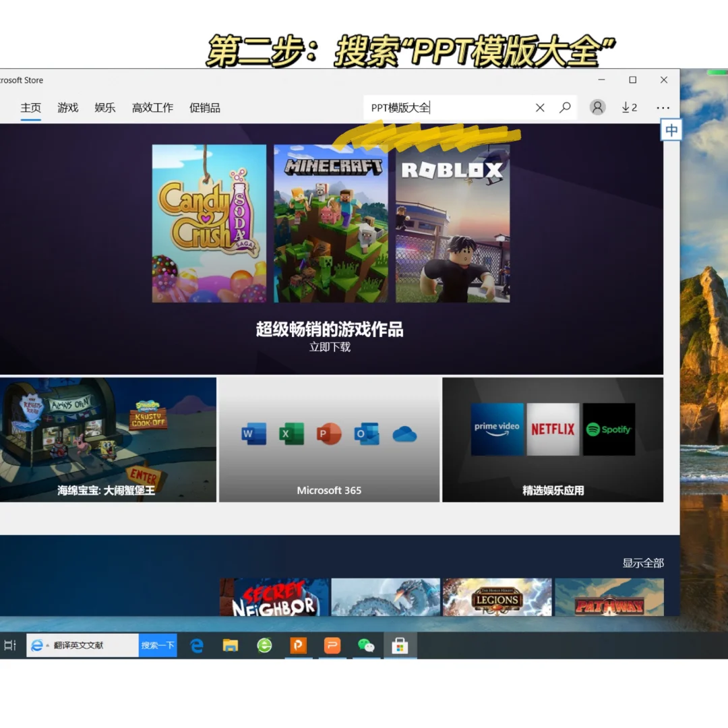Open the downloads indicator showing 2
Viewport: 728px width, 728px height.
point(629,108)
